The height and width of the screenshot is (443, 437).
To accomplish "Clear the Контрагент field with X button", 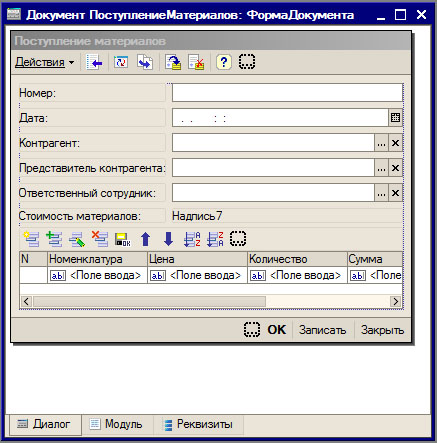I will click(x=395, y=143).
